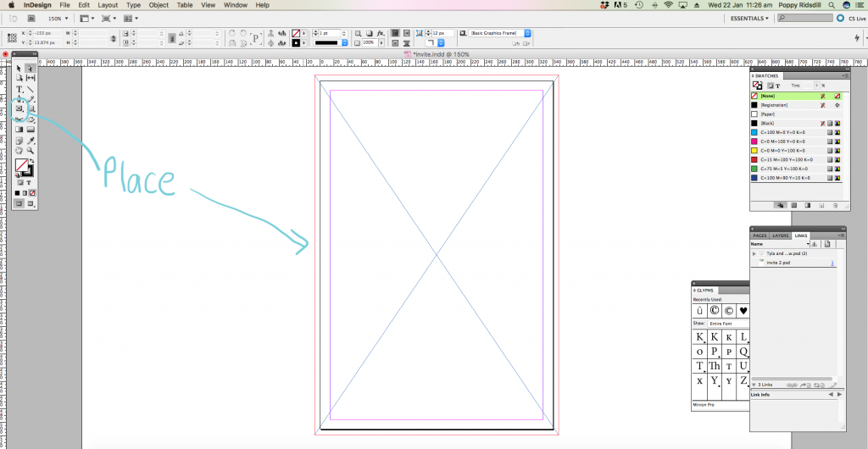Pick the Zoom tool in Tools panel
Viewport: 868px width, 449px height.
pyautogui.click(x=31, y=150)
